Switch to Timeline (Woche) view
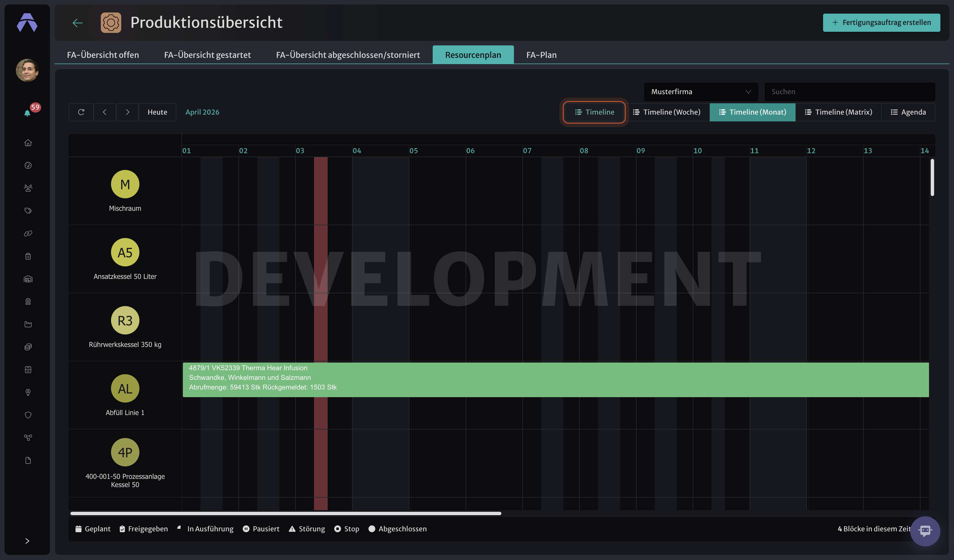Screen dimensions: 954x560 [x=667, y=112]
